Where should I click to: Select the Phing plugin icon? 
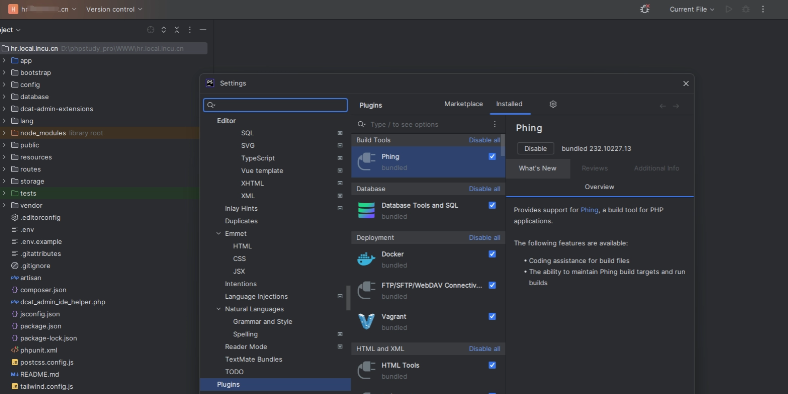[366, 162]
